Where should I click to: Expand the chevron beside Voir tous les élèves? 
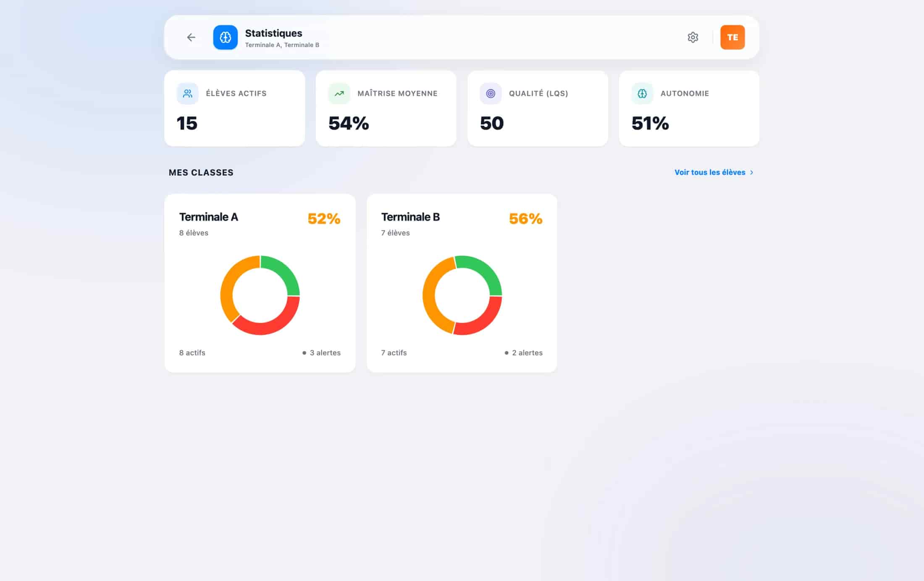tap(752, 172)
